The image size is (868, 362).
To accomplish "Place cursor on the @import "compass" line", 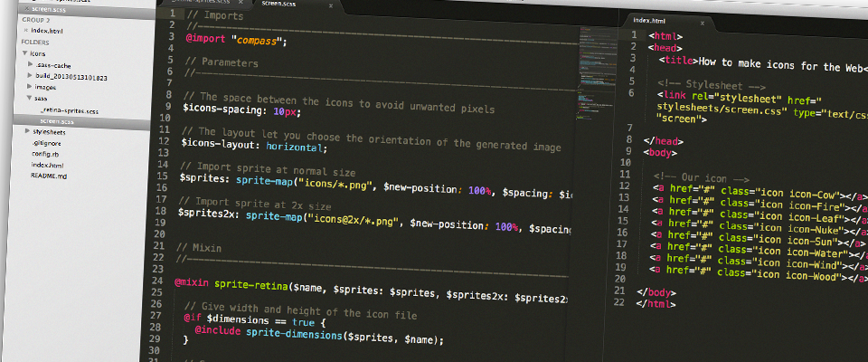I will coord(235,40).
